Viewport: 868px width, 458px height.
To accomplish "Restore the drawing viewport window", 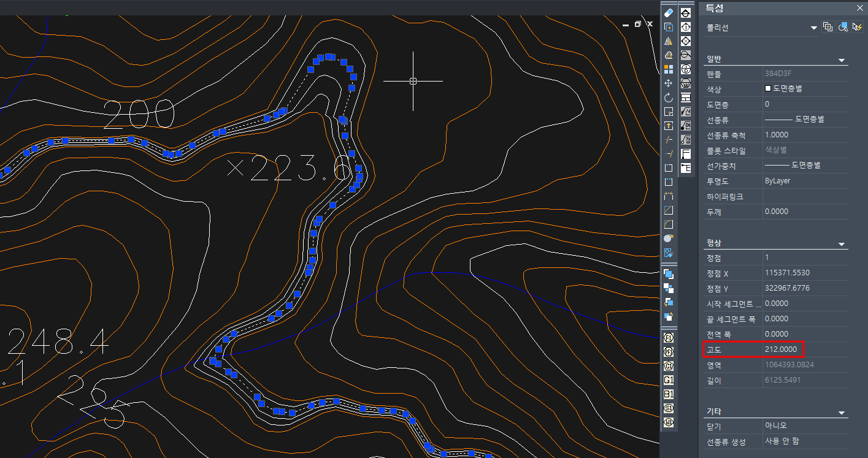I will (x=638, y=25).
